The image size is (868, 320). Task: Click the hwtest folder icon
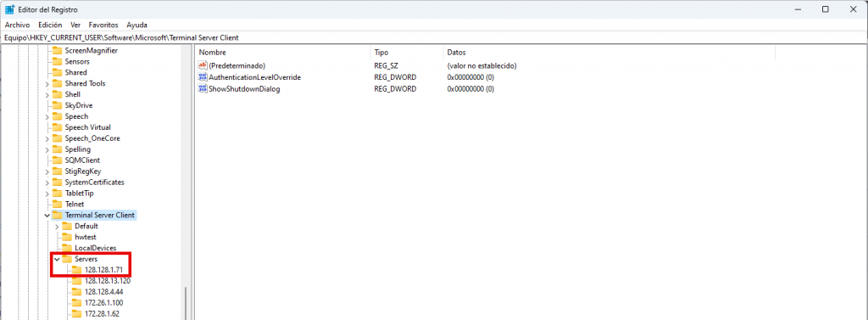click(67, 237)
